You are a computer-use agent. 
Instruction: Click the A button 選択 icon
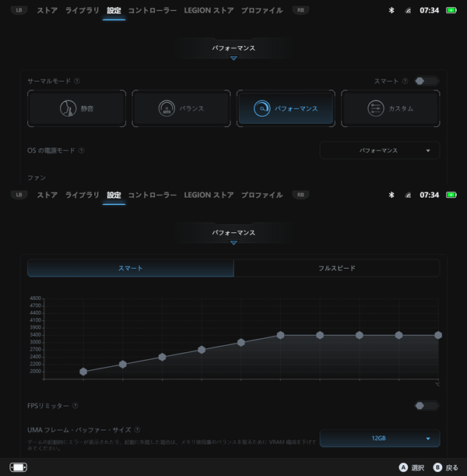403,467
